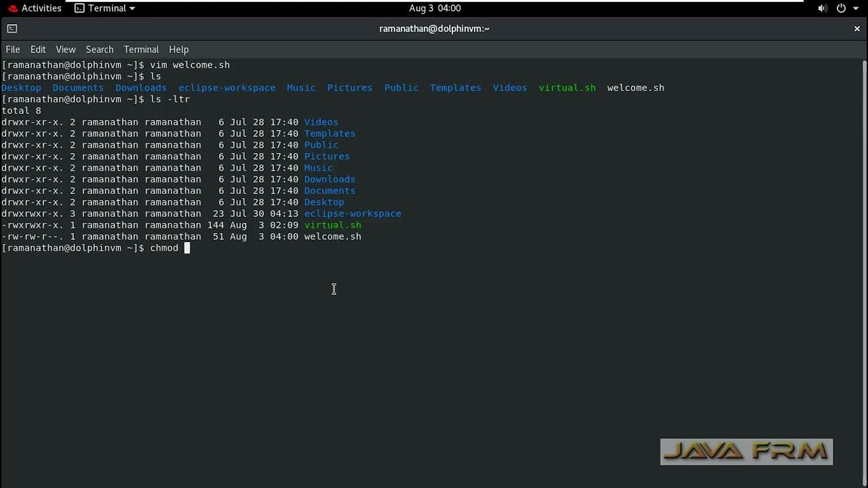The height and width of the screenshot is (488, 868).
Task: Click the volume speaker icon
Action: point(823,8)
